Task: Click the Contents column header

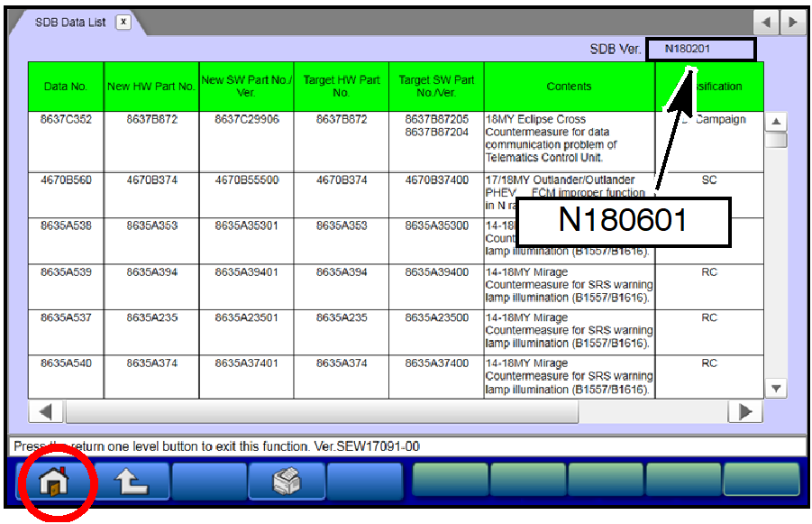Action: pos(569,87)
